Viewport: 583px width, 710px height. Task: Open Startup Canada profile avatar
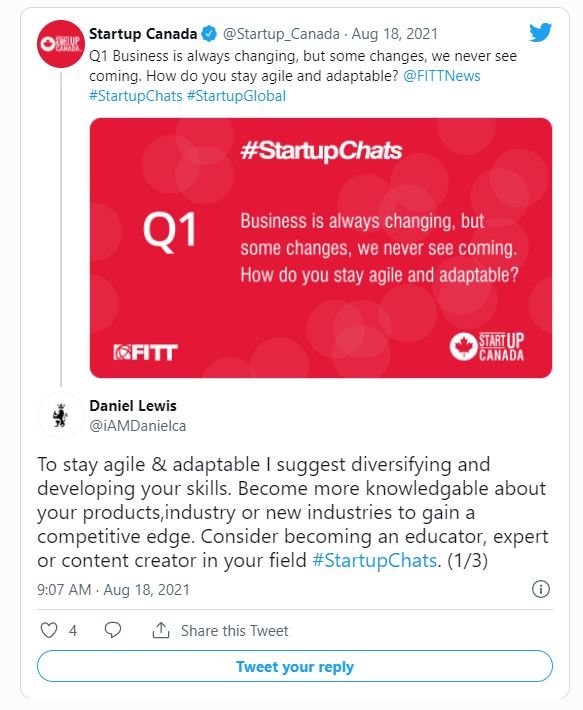(x=61, y=44)
